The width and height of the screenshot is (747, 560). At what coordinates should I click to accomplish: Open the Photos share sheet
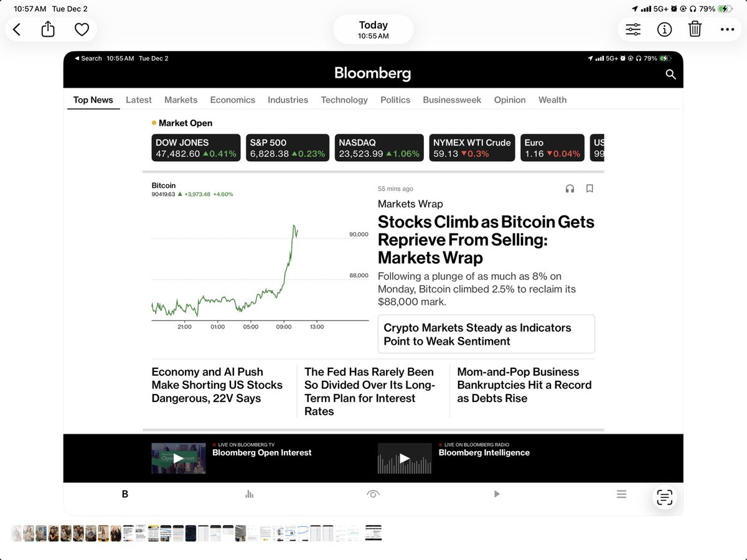click(x=49, y=29)
